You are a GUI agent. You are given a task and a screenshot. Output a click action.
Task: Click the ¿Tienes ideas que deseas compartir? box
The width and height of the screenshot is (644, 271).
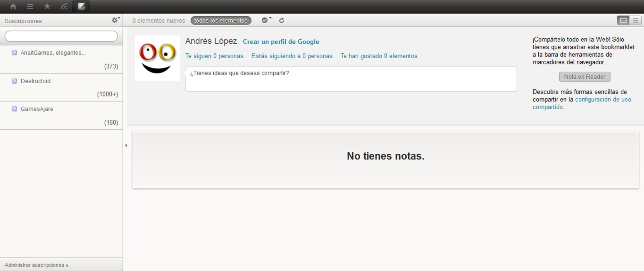351,79
